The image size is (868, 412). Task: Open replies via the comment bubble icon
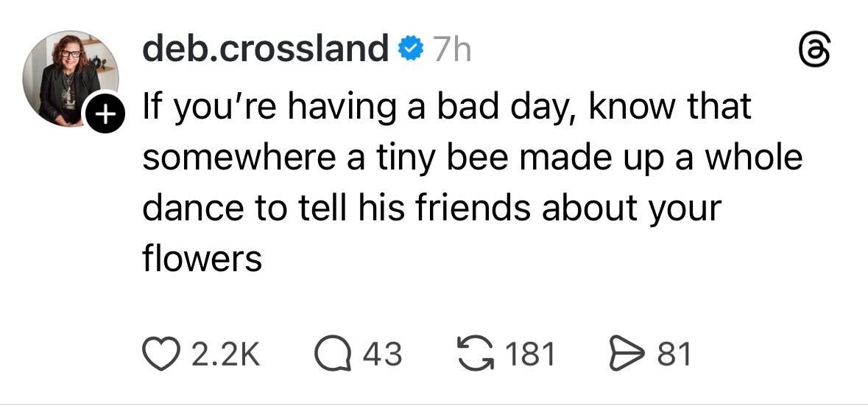pyautogui.click(x=337, y=354)
